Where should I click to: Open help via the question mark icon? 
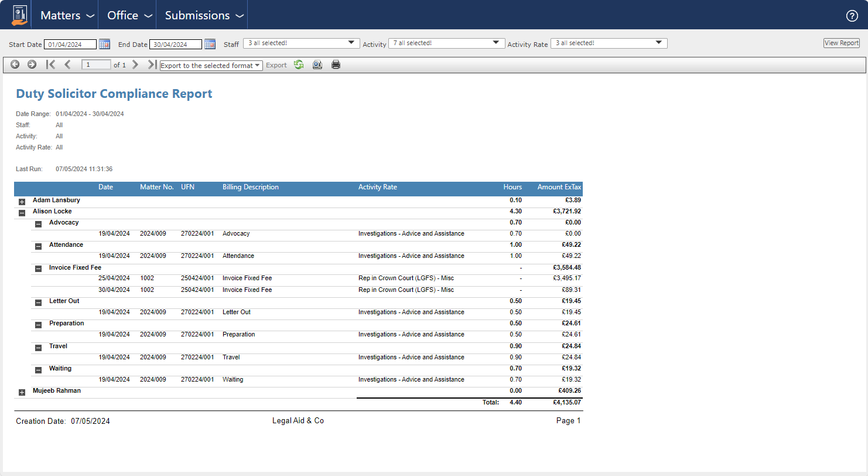pyautogui.click(x=852, y=16)
